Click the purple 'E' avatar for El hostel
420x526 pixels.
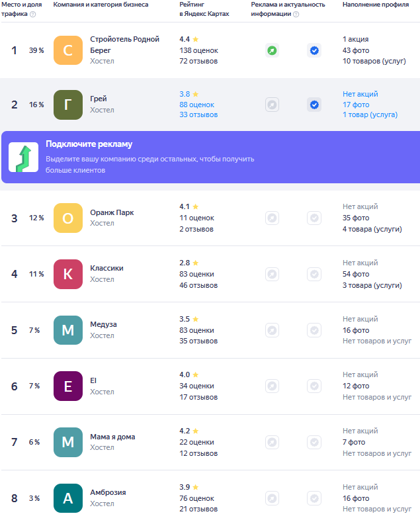pos(68,386)
